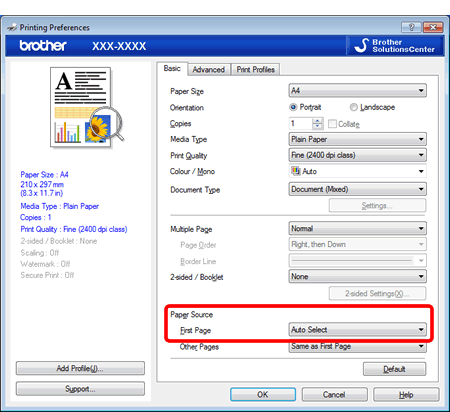The height and width of the screenshot is (412, 450).
Task: Open the Media Type dropdown
Action: (x=357, y=139)
